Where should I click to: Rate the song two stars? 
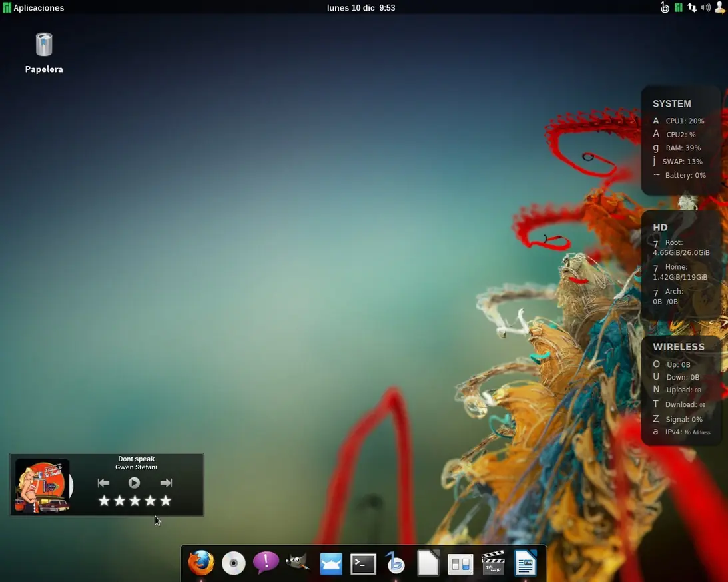[119, 501]
